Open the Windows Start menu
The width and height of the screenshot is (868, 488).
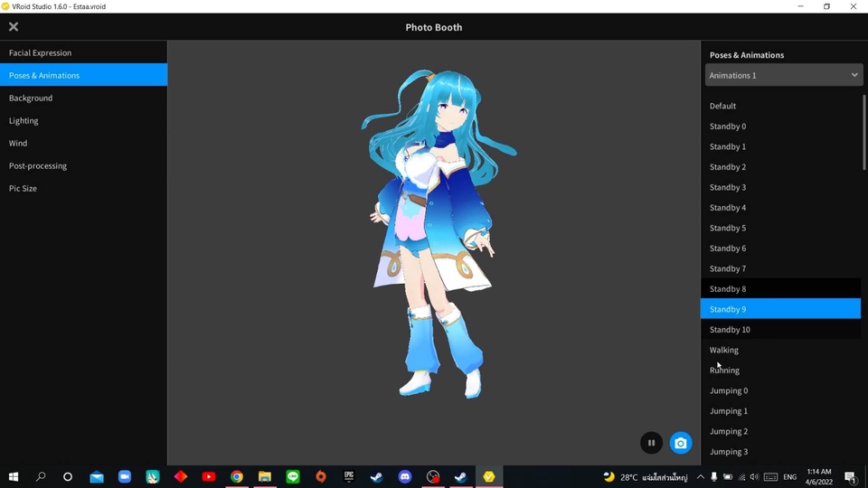pyautogui.click(x=14, y=476)
